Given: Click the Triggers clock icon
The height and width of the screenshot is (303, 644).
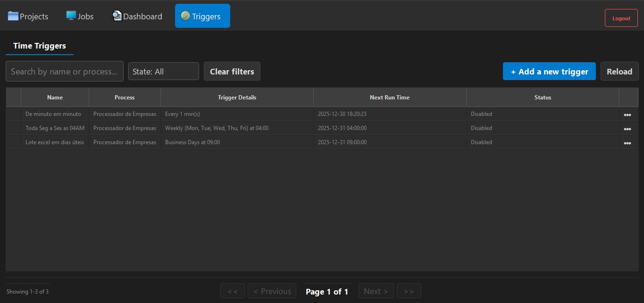Looking at the screenshot, I should [x=185, y=16].
